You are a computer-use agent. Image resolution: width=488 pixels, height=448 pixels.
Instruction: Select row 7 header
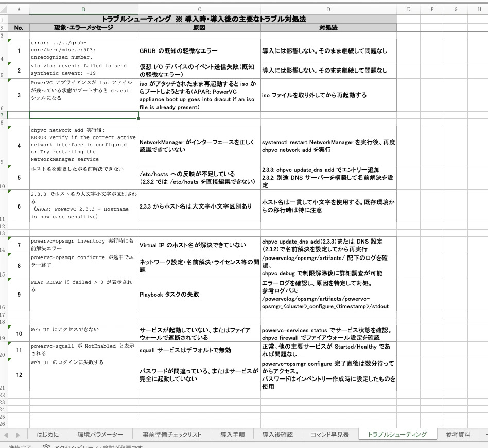pos(3,115)
